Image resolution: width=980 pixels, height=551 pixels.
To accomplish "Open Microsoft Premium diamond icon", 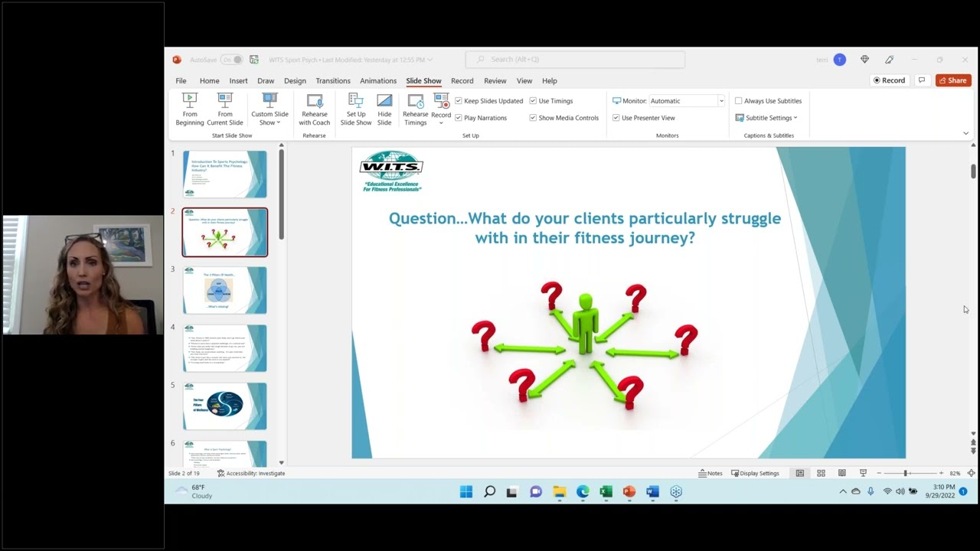I will [864, 60].
